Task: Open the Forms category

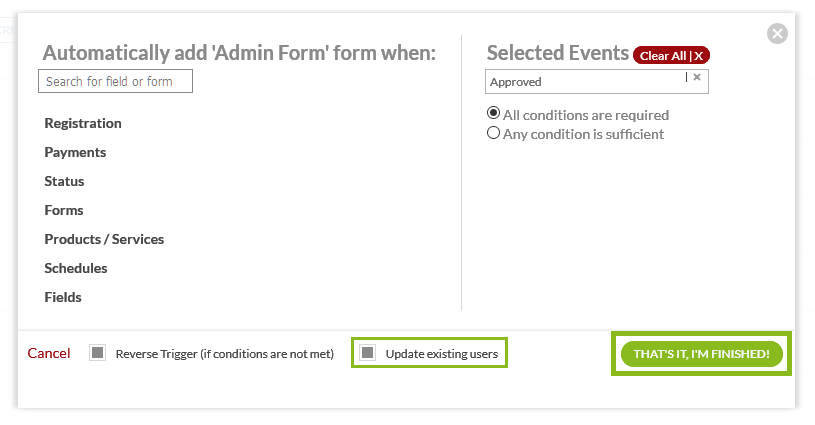Action: (64, 210)
